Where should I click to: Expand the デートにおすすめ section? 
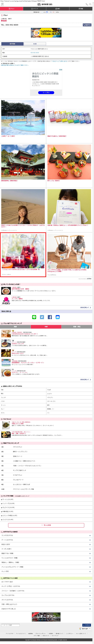pyautogui.click(x=47, y=540)
